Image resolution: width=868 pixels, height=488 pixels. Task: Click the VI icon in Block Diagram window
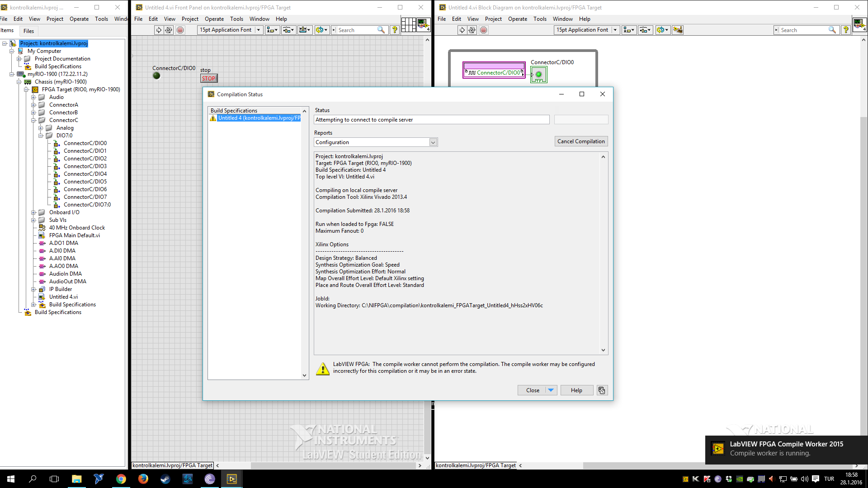tap(859, 24)
